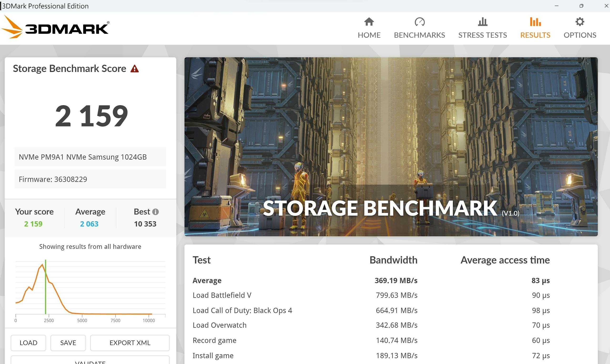Switch to the HOME tab label
This screenshot has height=364, width=610.
click(x=369, y=35)
